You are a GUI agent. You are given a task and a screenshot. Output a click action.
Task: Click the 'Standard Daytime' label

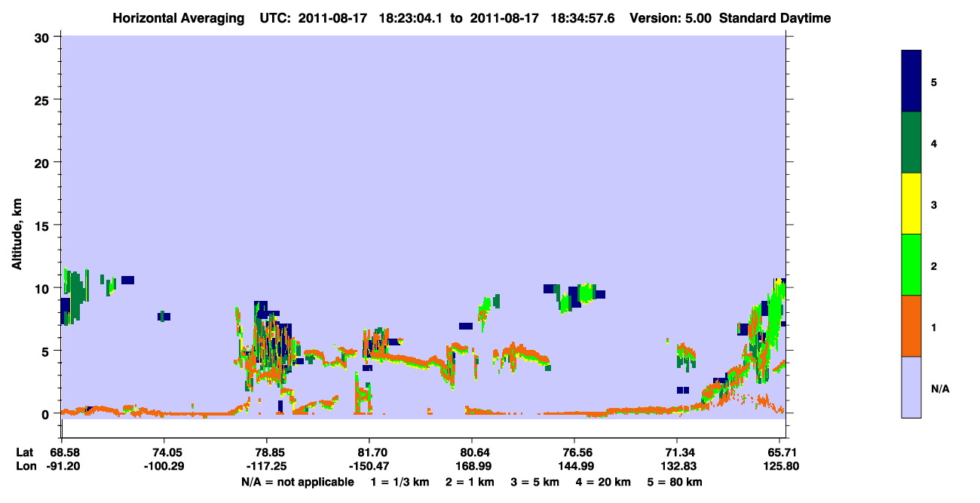point(775,17)
